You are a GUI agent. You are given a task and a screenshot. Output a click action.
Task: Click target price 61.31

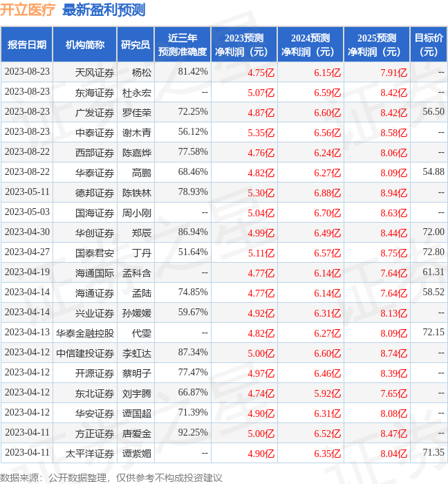(x=433, y=272)
